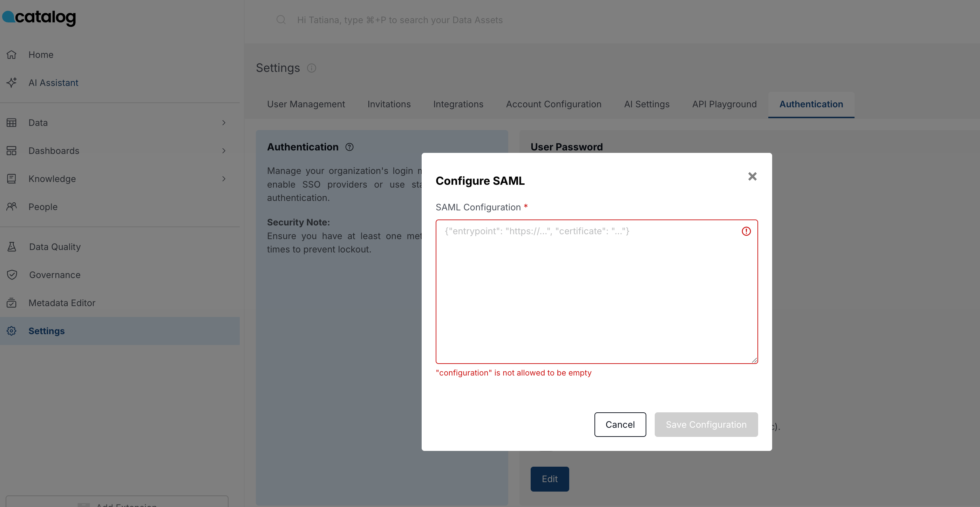Click the Edit button under User Password
The image size is (980, 507).
[549, 479]
